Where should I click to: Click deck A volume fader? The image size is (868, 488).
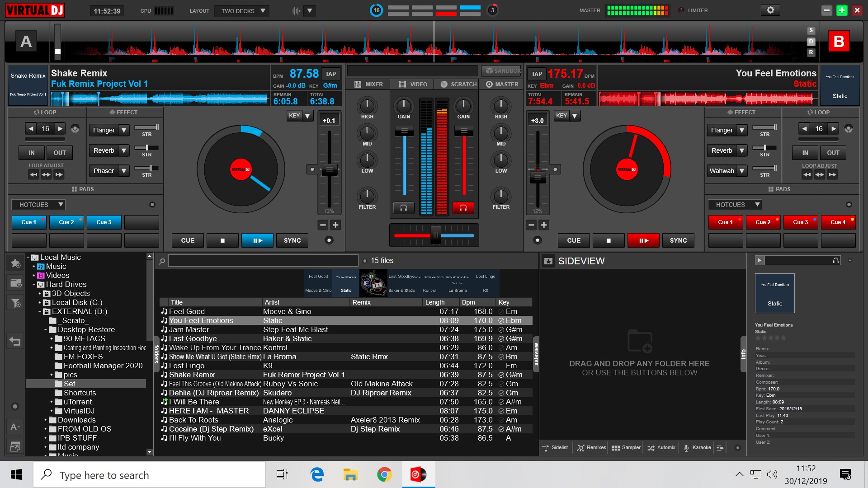click(x=404, y=131)
